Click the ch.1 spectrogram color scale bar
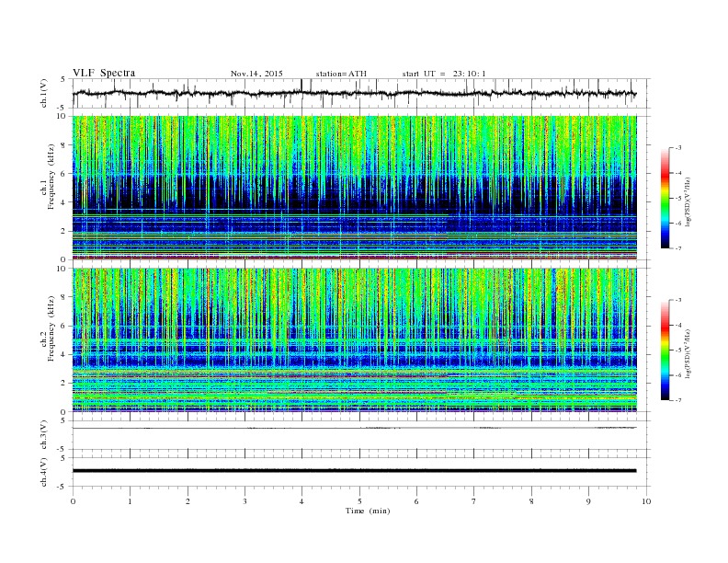Image resolution: width=728 pixels, height=563 pixels. click(665, 198)
